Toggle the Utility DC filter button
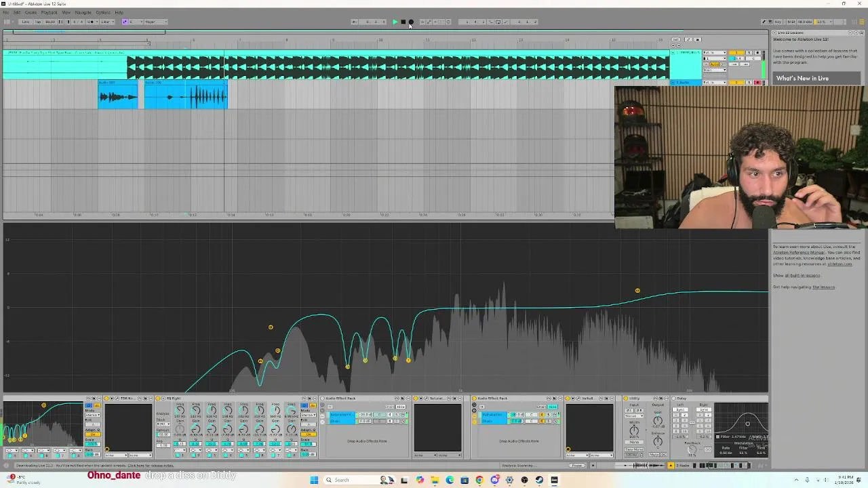The height and width of the screenshot is (488, 868). [664, 455]
